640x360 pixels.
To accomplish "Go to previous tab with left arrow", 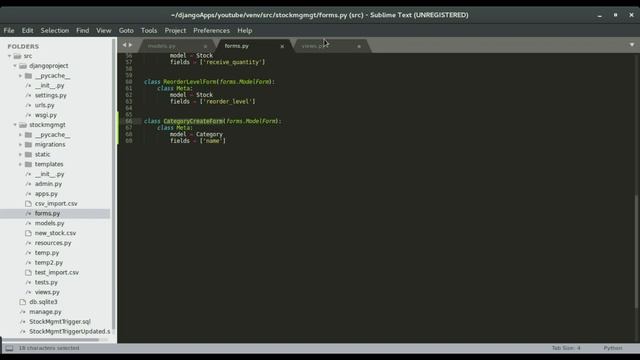I will [x=124, y=45].
